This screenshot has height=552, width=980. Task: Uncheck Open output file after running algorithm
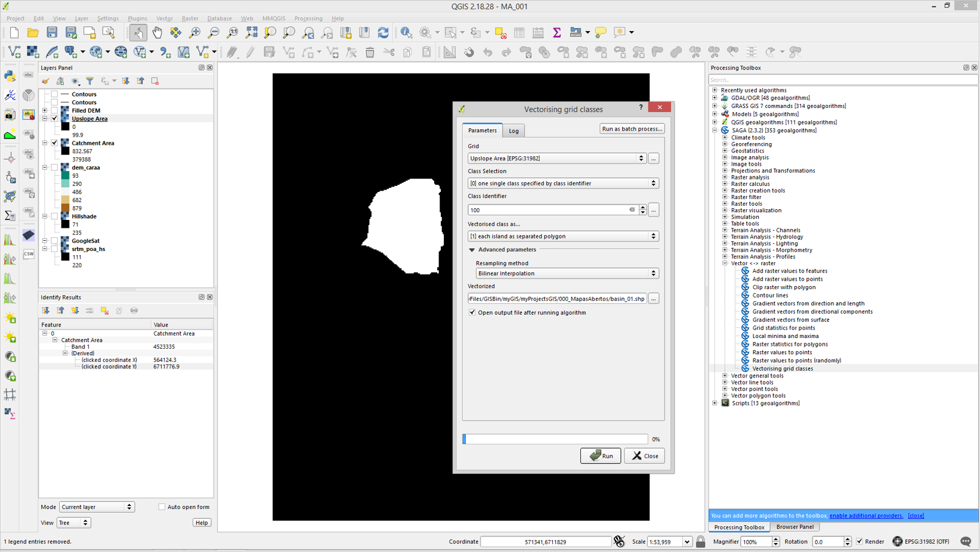tap(472, 312)
